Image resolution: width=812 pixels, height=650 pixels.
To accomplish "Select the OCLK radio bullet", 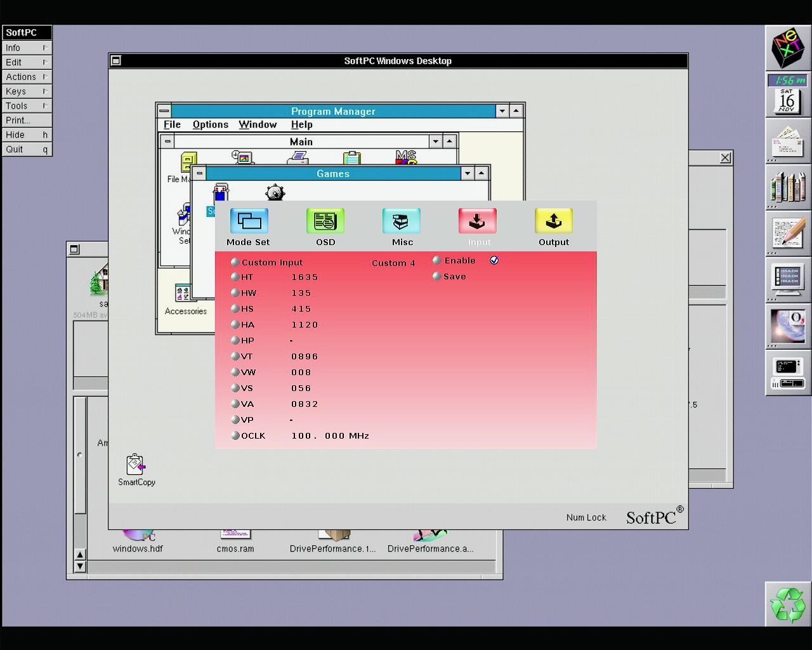I will pos(235,435).
